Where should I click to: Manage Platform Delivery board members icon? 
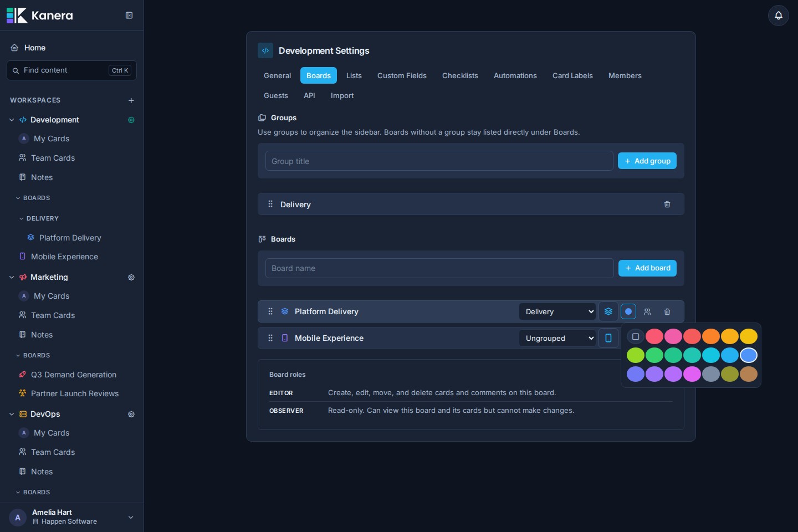[647, 311]
